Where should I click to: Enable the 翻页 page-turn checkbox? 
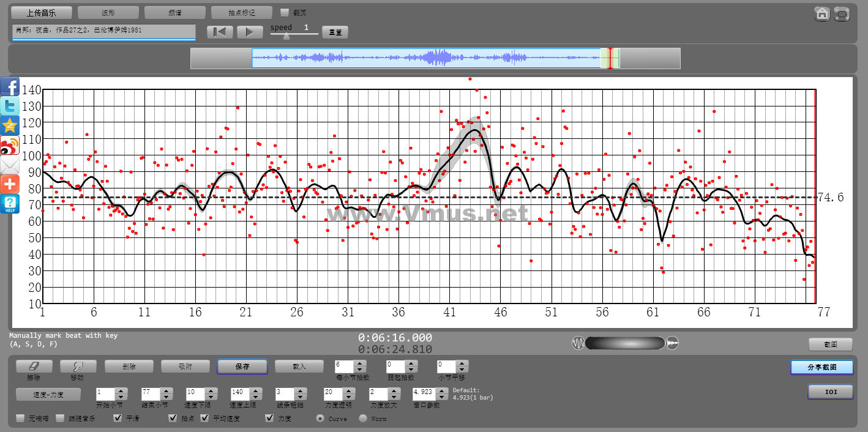(285, 12)
